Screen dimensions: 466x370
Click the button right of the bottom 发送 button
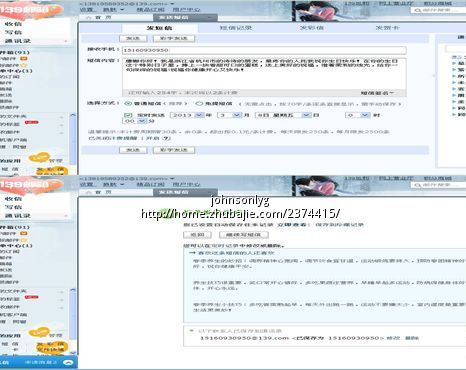174,150
